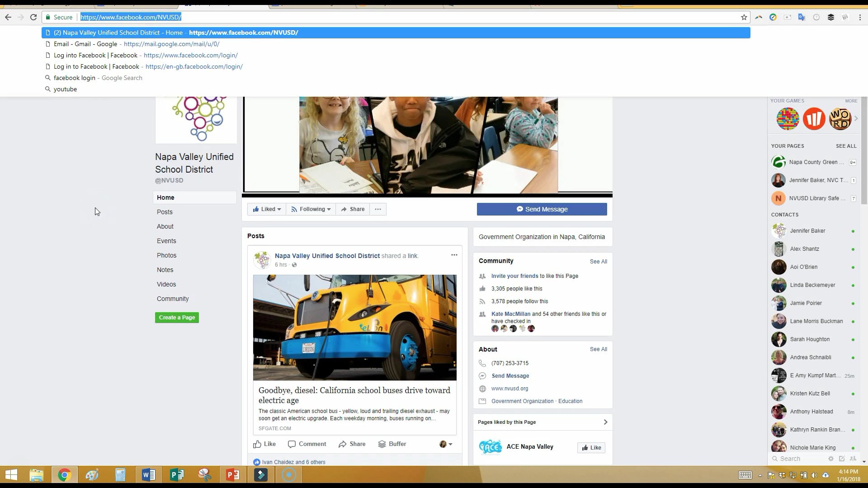The image size is (868, 488).
Task: Open the red striped game icon
Action: point(814,119)
